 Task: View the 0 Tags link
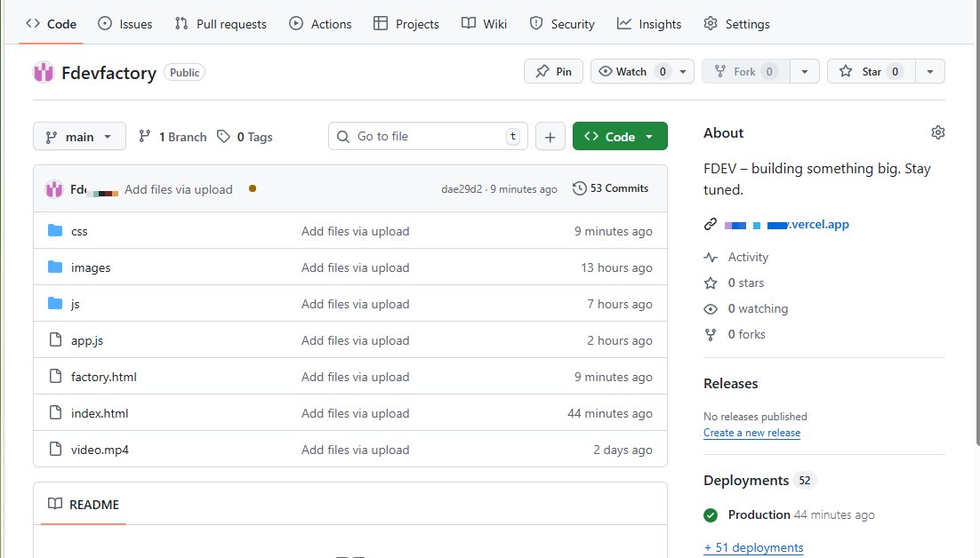tap(245, 137)
